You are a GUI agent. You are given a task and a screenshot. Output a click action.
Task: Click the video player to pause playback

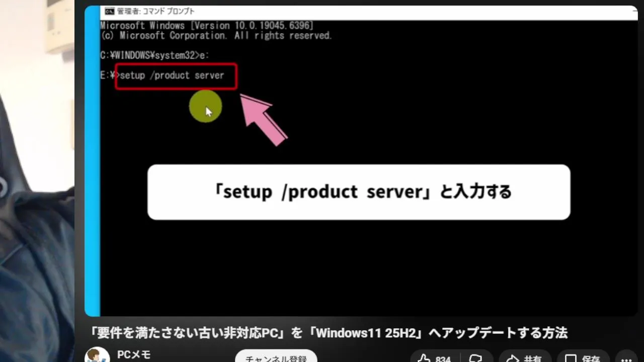click(x=361, y=161)
